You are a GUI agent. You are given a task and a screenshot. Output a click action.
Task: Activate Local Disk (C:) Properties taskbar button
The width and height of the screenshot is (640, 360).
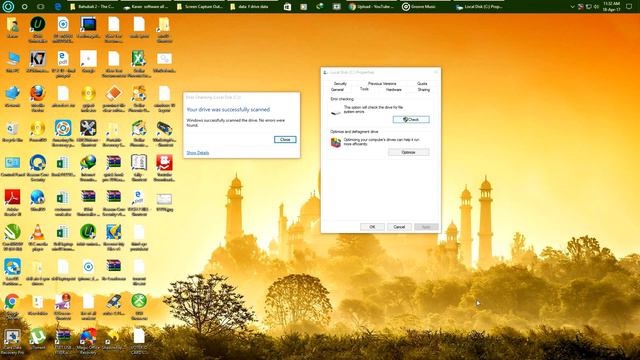pos(479,7)
